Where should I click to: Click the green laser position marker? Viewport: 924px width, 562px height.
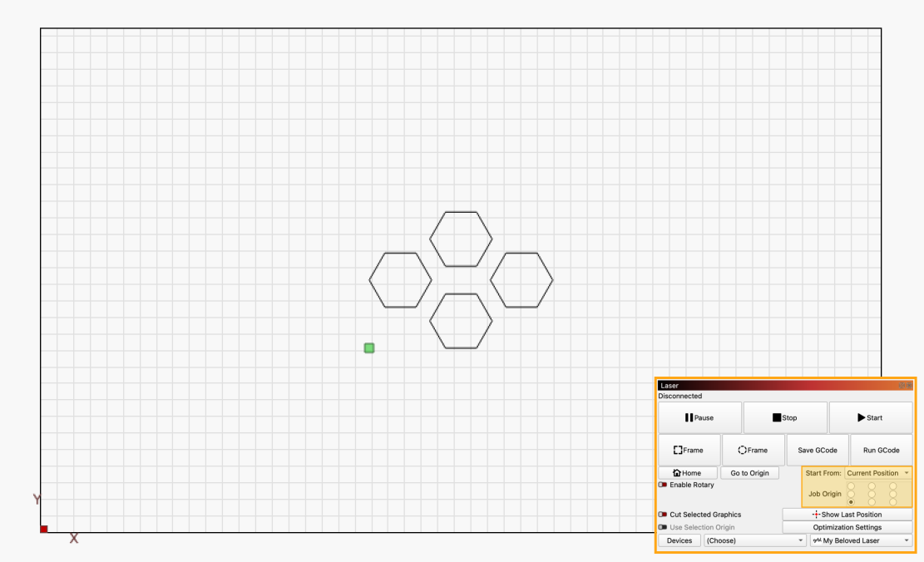point(369,348)
